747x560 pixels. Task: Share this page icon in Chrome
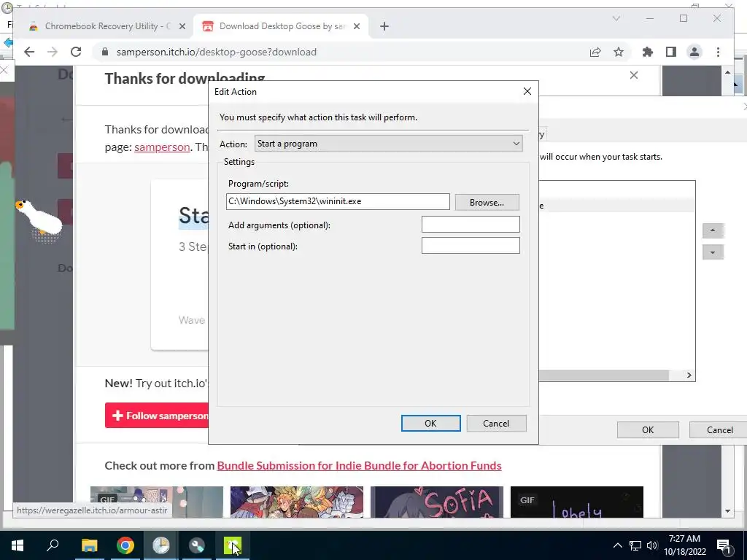coord(595,52)
